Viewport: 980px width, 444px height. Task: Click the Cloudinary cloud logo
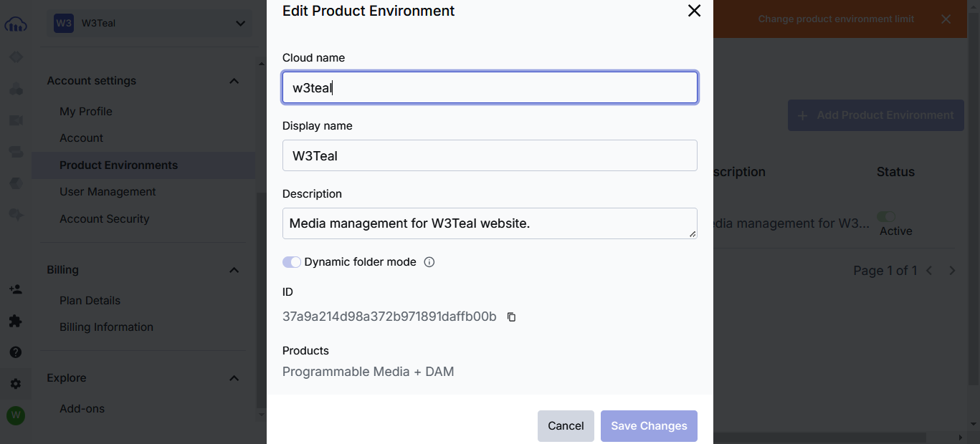coord(15,25)
